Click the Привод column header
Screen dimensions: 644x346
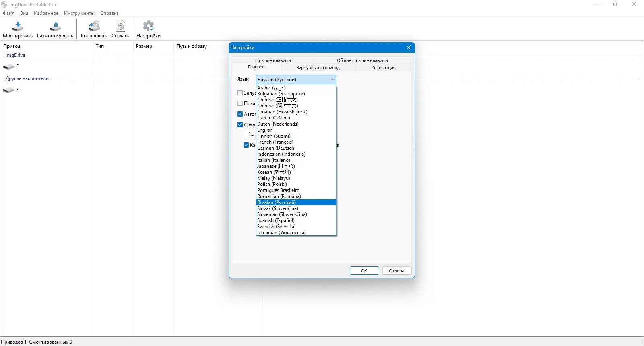tap(47, 46)
